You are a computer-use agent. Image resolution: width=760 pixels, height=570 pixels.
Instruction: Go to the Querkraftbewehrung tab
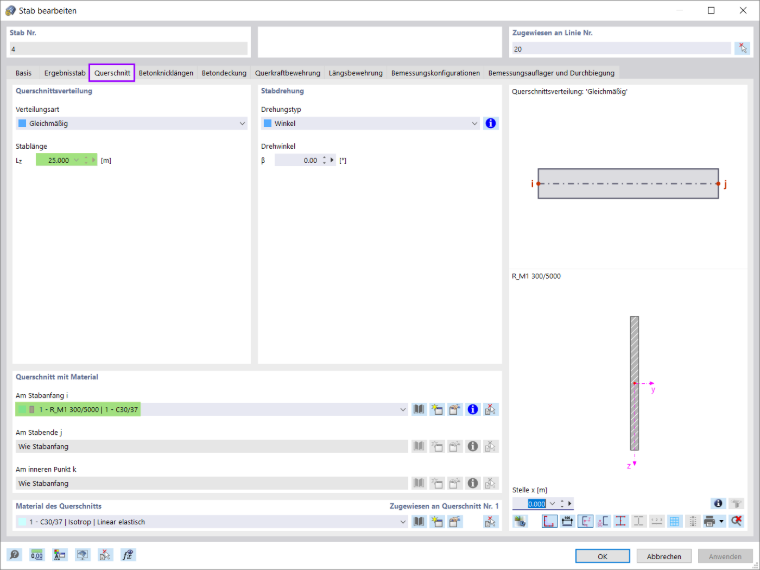click(287, 73)
